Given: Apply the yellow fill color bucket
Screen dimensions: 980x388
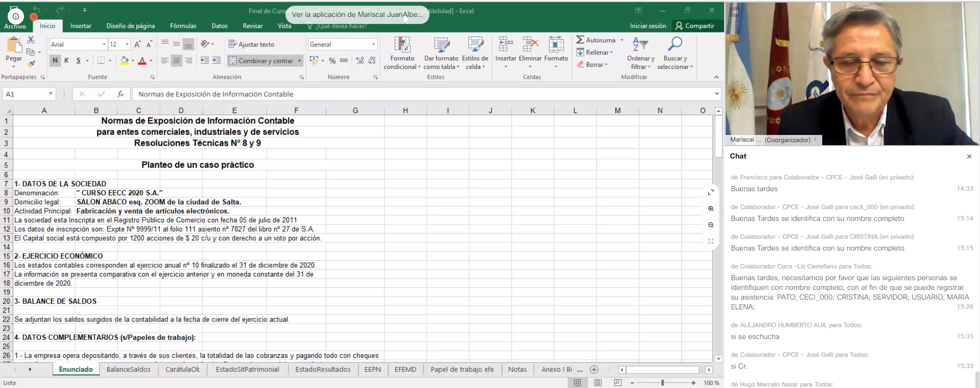Looking at the screenshot, I should [x=124, y=60].
